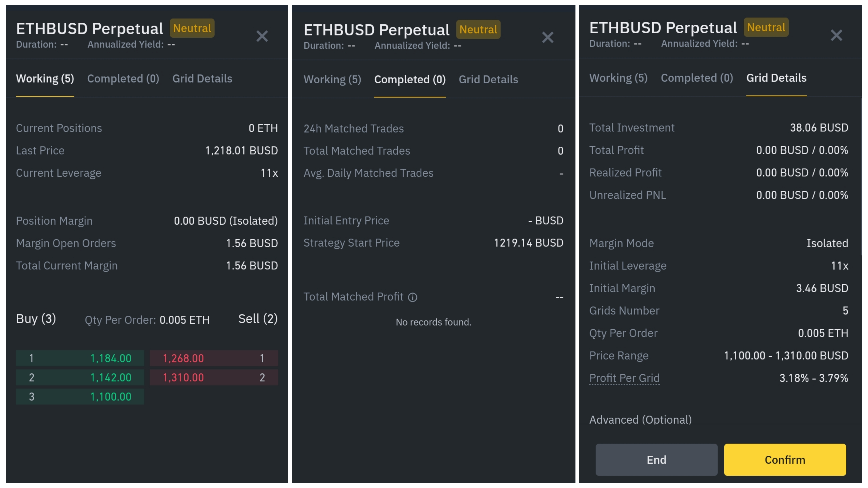Screen dimensions: 868x488
Task: Click the yellow Confirm button
Action: click(x=785, y=460)
